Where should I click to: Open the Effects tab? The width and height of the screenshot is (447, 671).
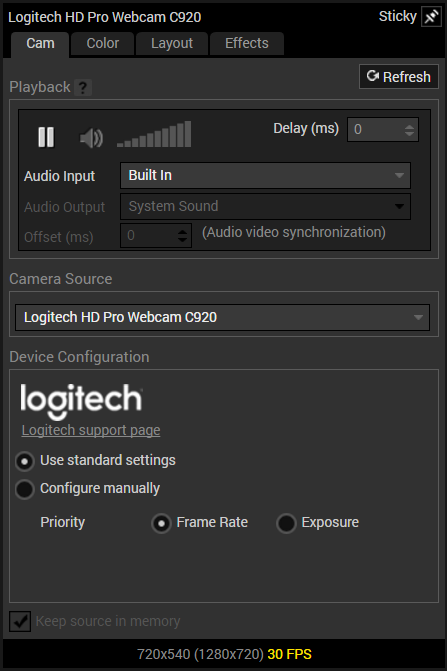click(x=247, y=44)
